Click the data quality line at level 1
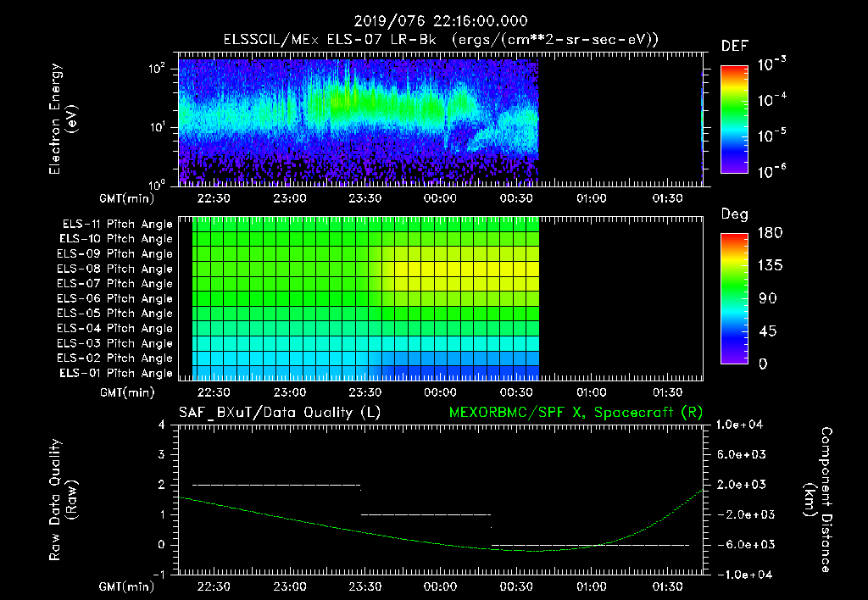The width and height of the screenshot is (868, 600). click(x=426, y=514)
